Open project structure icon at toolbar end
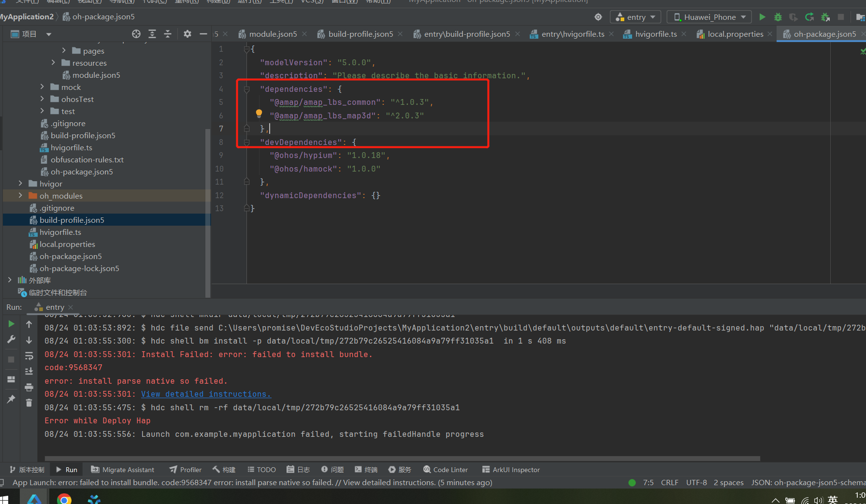The height and width of the screenshot is (504, 866). click(860, 17)
